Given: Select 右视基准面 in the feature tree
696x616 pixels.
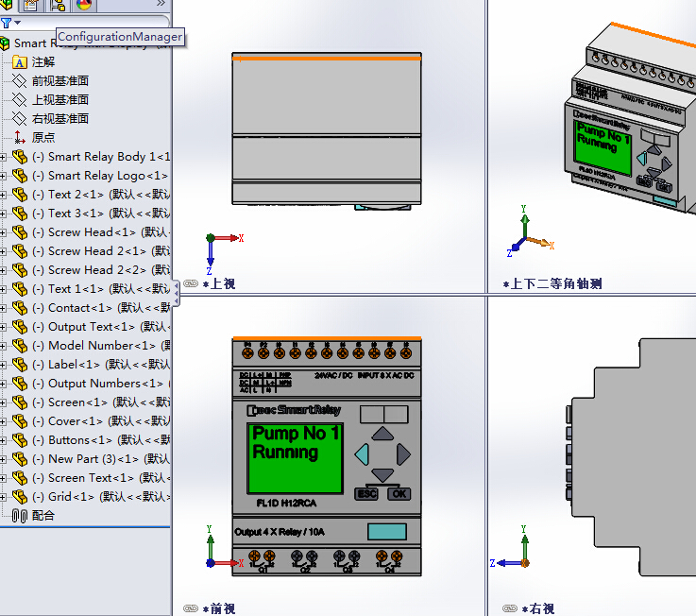Looking at the screenshot, I should tap(59, 119).
